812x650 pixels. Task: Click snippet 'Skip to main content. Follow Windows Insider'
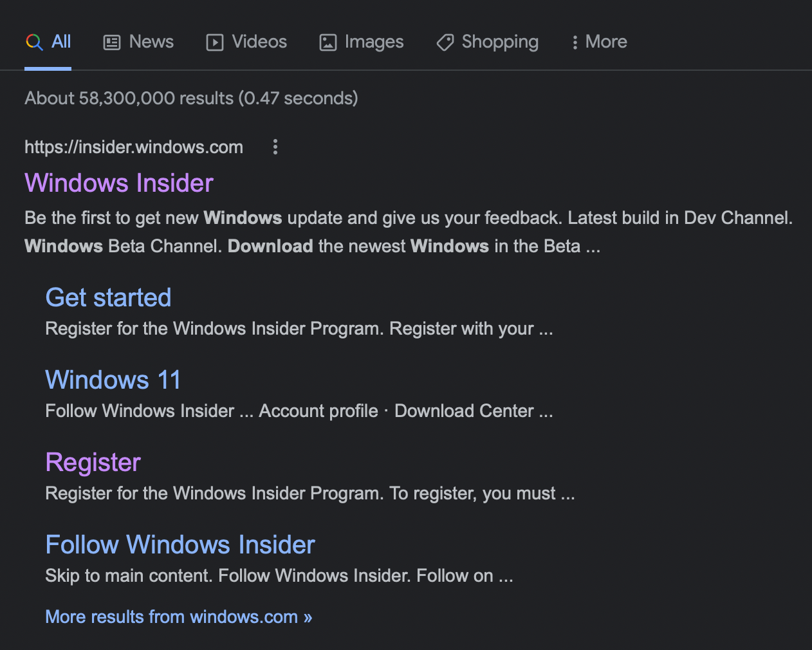[x=279, y=576]
